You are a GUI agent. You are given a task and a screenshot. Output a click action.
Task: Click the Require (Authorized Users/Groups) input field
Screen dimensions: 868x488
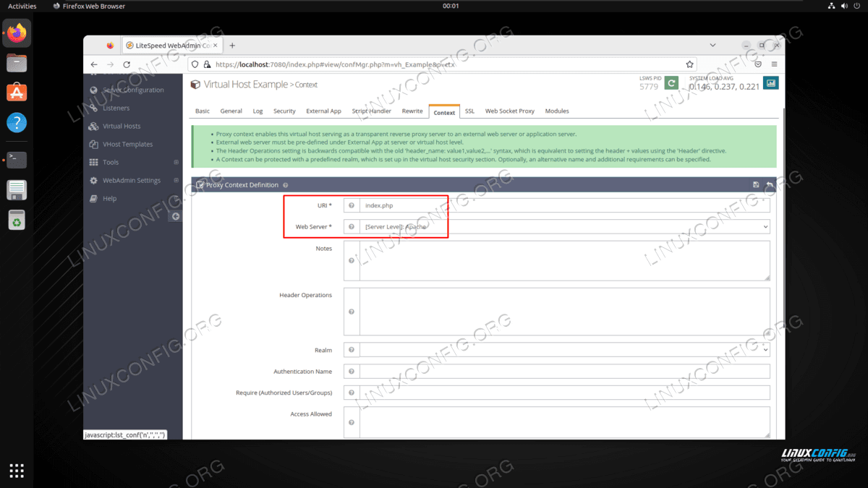[x=565, y=393]
